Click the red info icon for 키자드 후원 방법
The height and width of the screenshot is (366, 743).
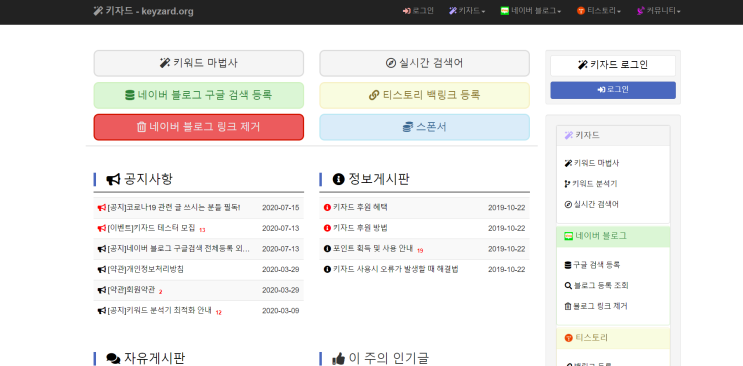(x=327, y=228)
